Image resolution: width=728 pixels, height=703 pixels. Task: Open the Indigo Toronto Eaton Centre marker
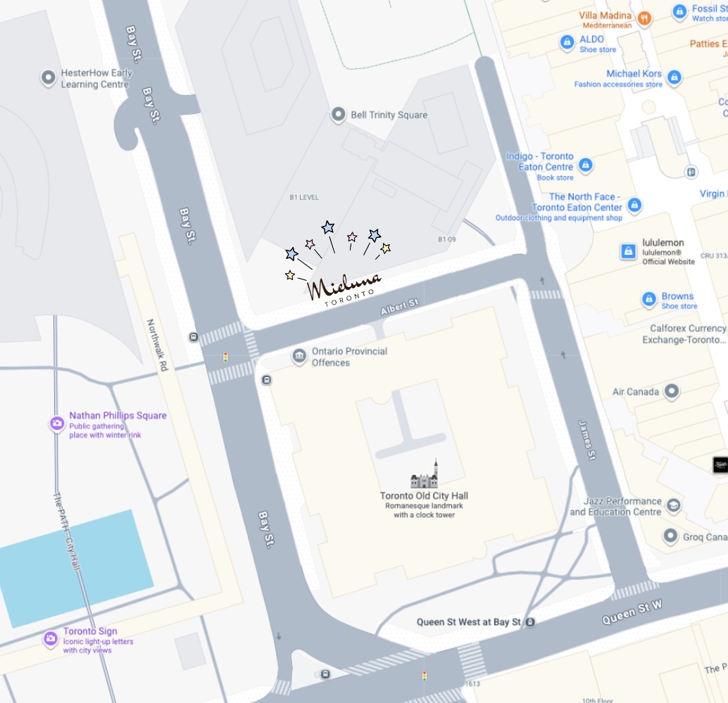[586, 164]
